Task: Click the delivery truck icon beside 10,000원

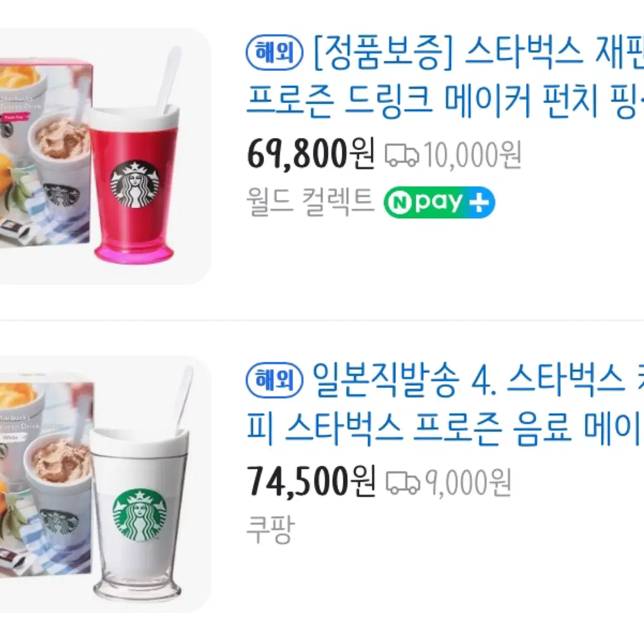Action: pyautogui.click(x=402, y=155)
